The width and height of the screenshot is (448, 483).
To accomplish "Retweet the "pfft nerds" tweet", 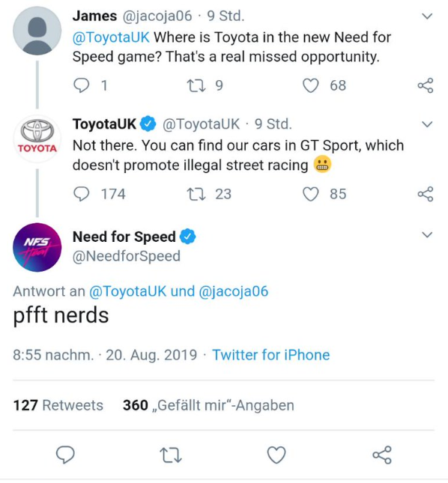I will (171, 455).
